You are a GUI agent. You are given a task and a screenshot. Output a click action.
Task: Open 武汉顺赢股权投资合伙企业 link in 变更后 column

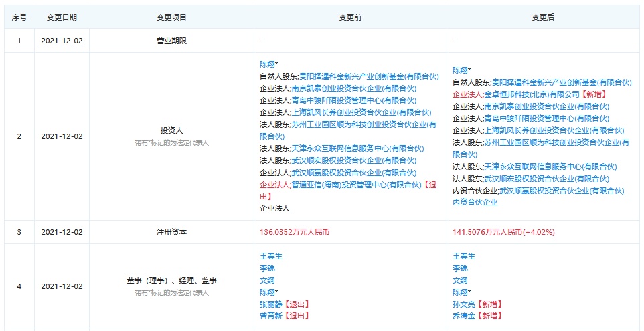[562, 191]
